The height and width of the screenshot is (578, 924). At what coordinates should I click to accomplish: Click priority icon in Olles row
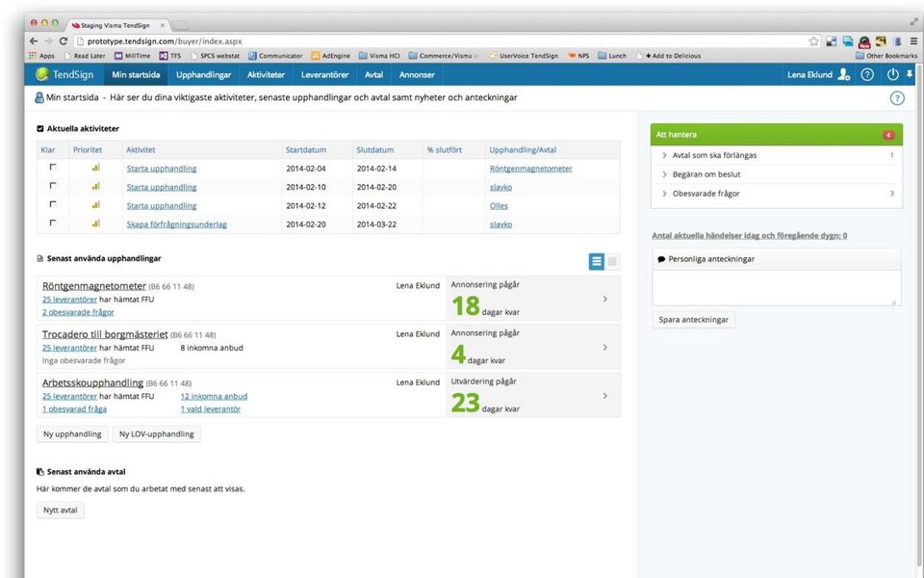tap(95, 204)
